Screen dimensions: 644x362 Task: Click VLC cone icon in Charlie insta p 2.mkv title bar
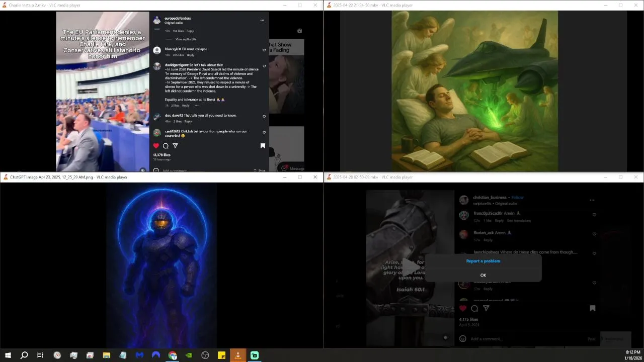point(6,5)
